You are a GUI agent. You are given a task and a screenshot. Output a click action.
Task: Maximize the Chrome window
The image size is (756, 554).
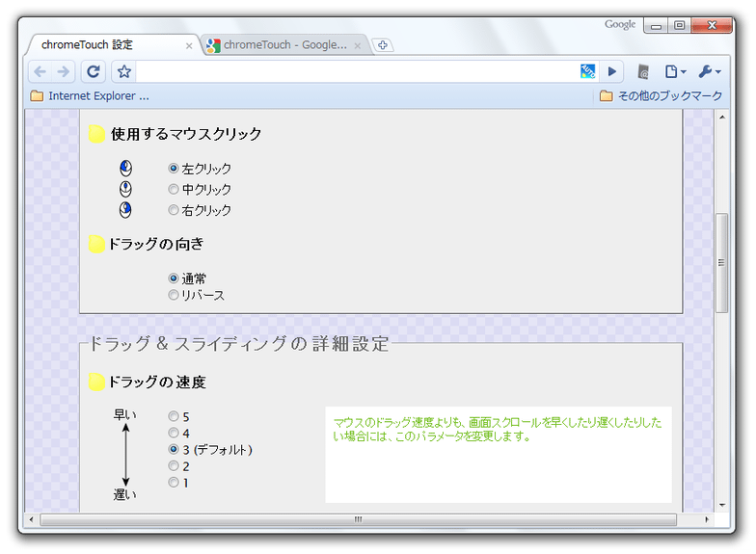[x=679, y=25]
